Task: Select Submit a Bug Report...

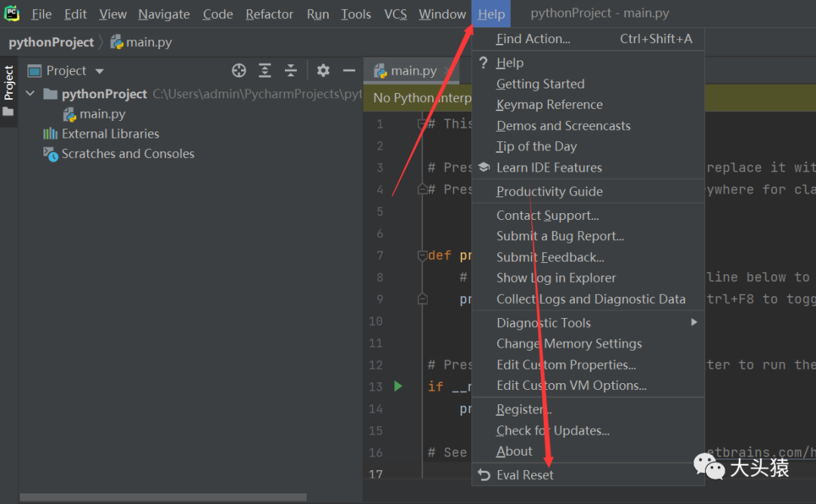Action: click(588, 236)
